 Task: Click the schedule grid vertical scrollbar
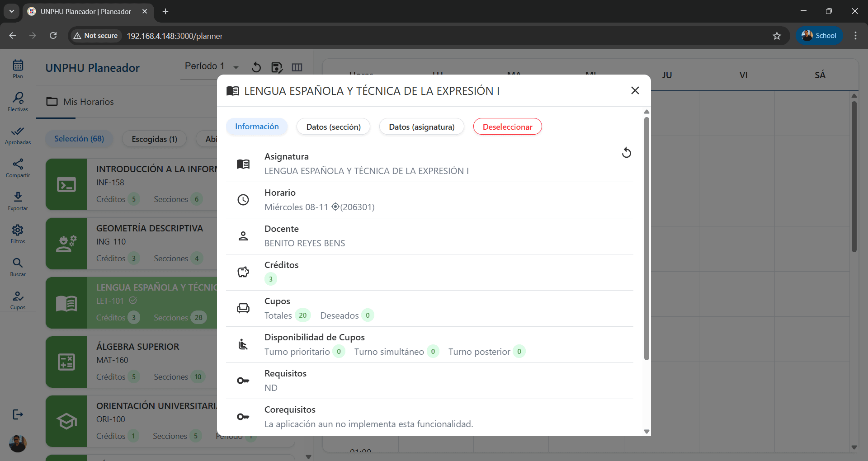[x=854, y=176]
